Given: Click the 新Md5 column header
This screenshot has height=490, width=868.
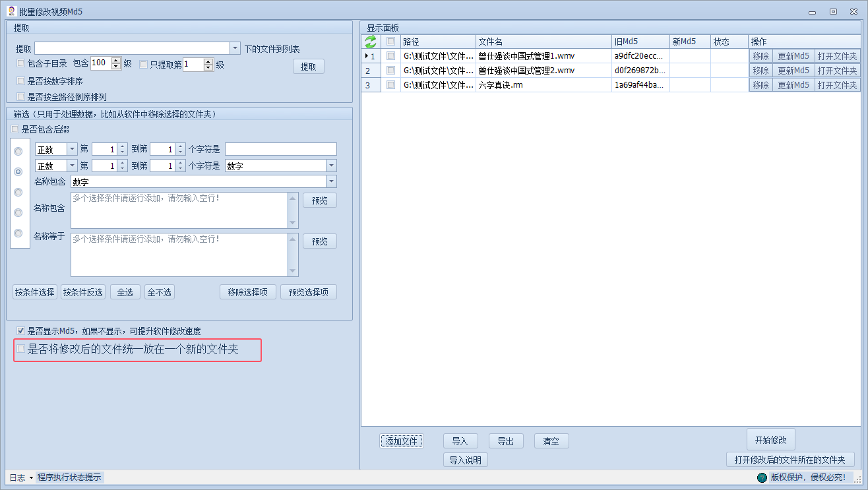Looking at the screenshot, I should (x=690, y=42).
